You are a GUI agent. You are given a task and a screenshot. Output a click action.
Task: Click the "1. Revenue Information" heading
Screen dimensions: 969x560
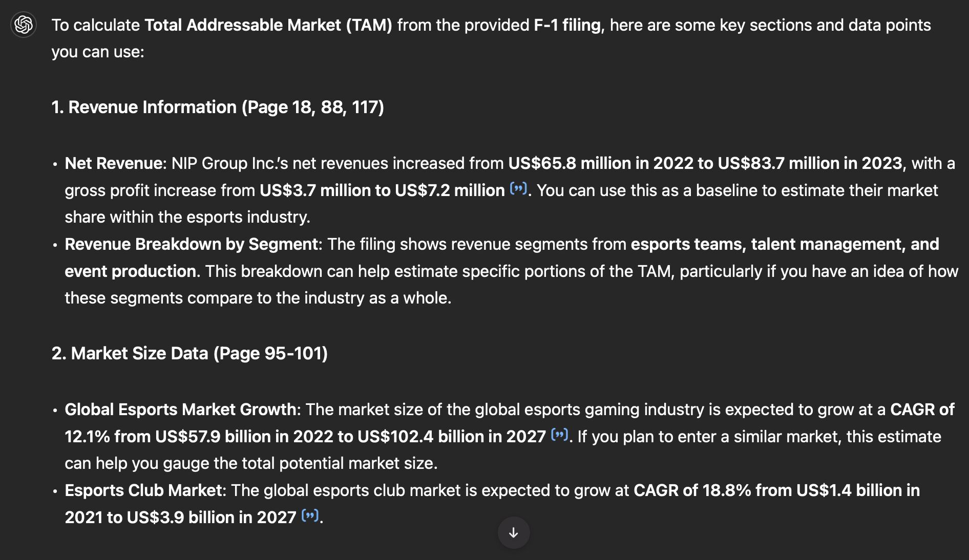218,107
